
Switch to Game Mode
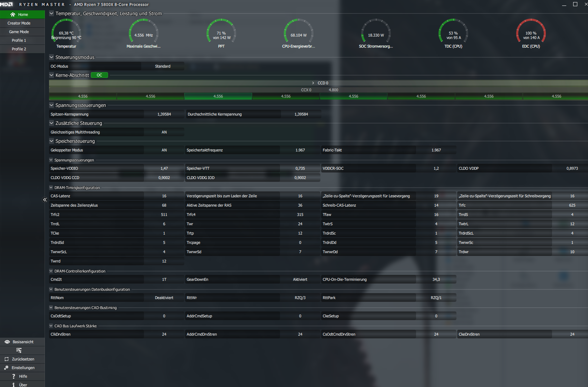[x=22, y=32]
